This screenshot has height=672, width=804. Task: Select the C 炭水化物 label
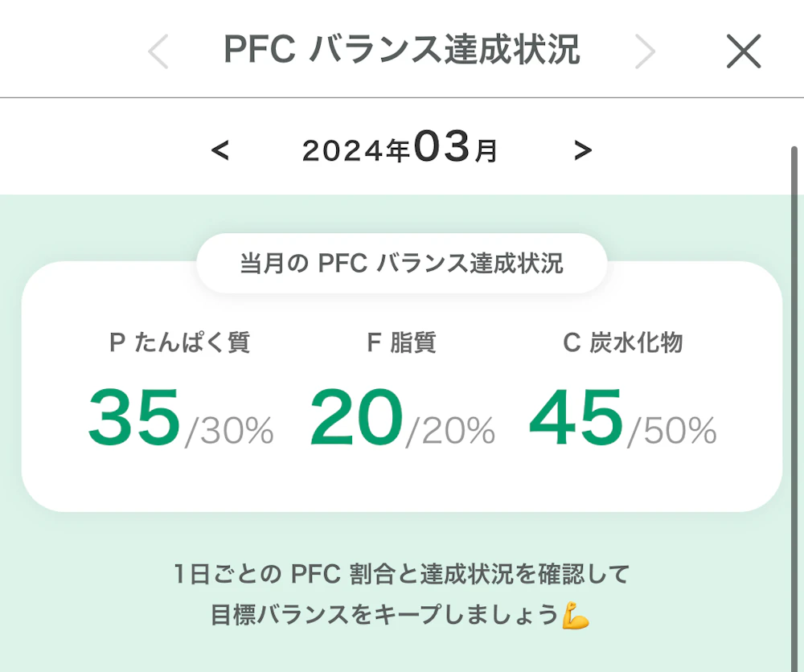622,342
